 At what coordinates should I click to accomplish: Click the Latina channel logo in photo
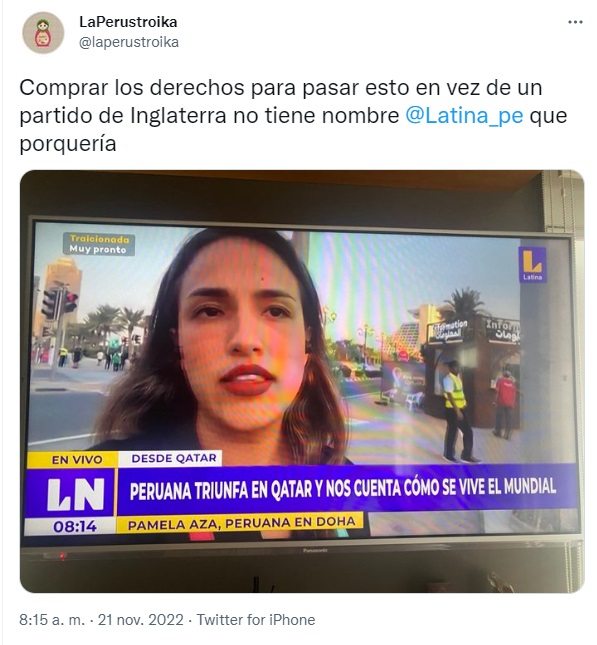coord(532,264)
